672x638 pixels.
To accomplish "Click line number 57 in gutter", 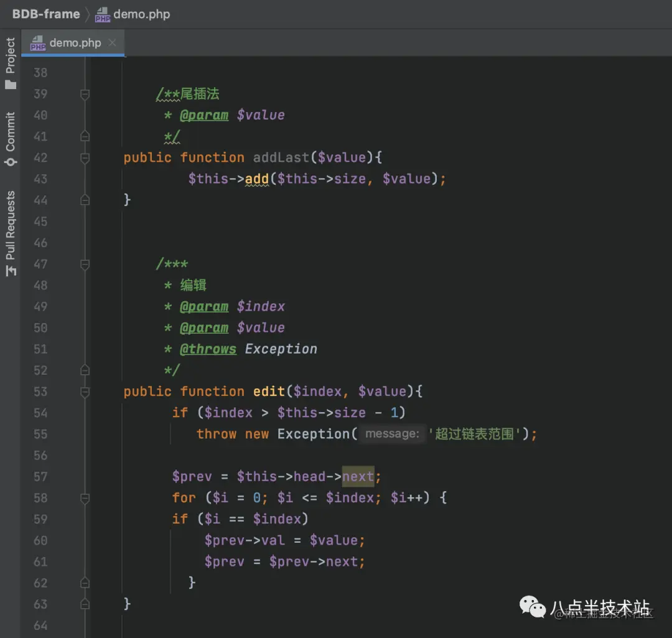I will [x=40, y=477].
